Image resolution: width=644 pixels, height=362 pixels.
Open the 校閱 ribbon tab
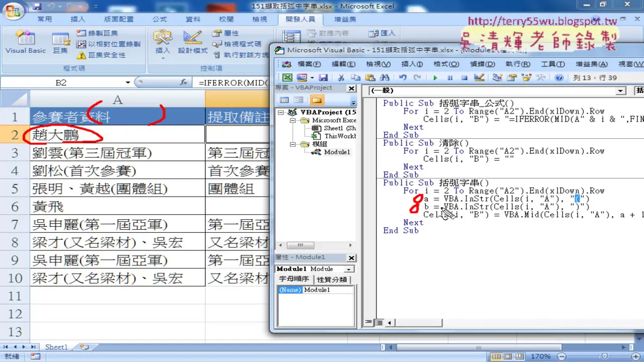226,19
